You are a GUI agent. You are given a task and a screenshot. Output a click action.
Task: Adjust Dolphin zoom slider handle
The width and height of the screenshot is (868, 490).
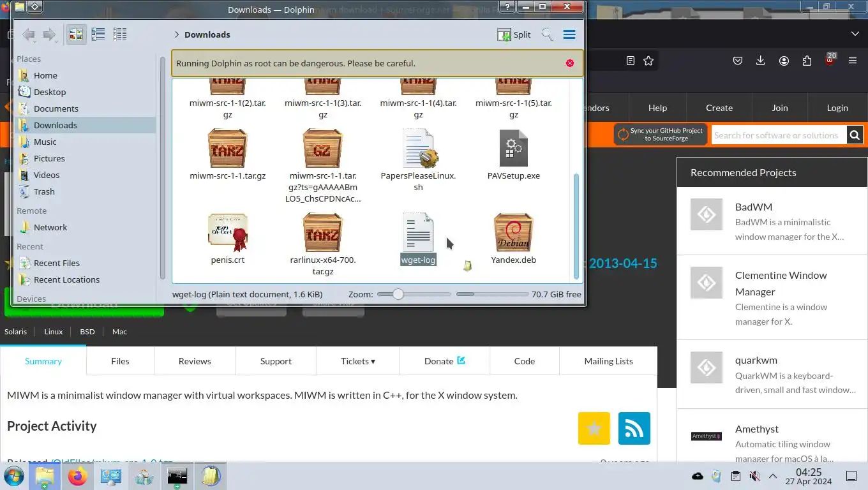398,294
